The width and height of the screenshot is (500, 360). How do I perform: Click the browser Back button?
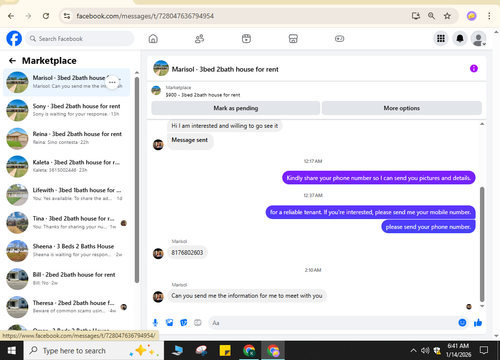point(11,16)
